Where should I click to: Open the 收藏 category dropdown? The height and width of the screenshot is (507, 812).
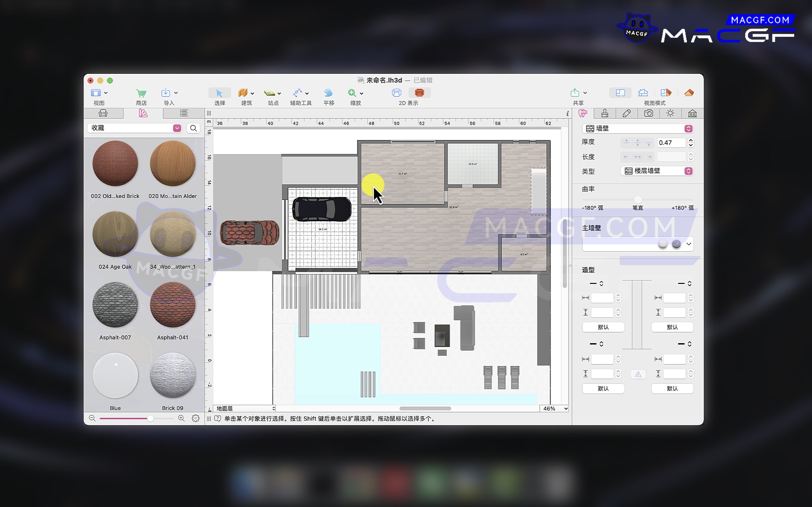point(177,128)
